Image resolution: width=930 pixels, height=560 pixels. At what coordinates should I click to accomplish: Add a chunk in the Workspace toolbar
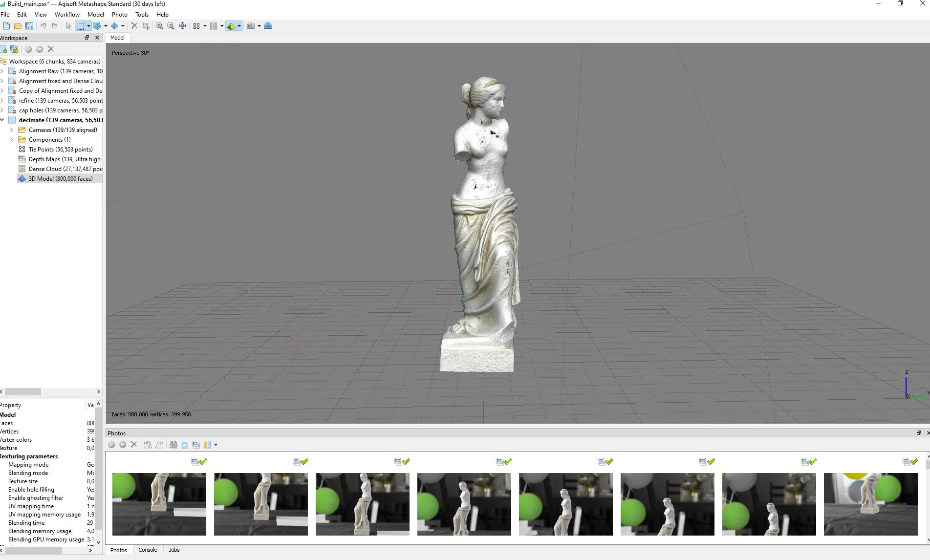(3, 49)
